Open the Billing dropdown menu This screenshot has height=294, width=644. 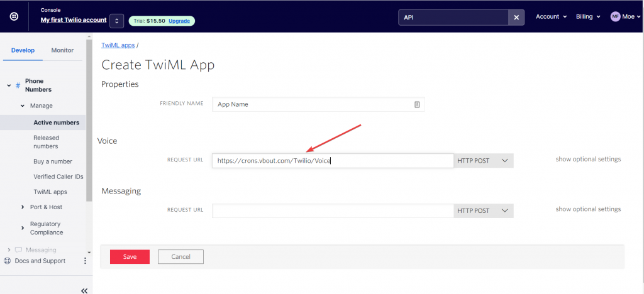[588, 17]
